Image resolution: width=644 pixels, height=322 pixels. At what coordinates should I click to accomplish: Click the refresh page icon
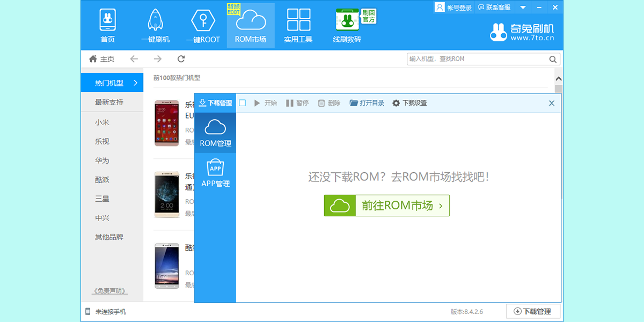pos(181,59)
